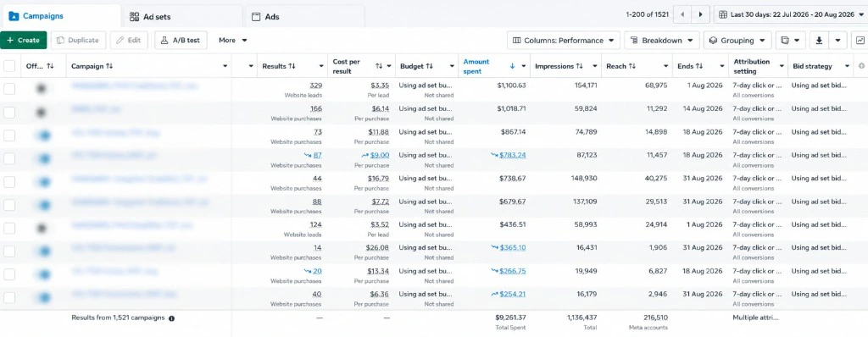
Task: Toggle the on/off switch for the $254.21 campaign
Action: tap(43, 298)
